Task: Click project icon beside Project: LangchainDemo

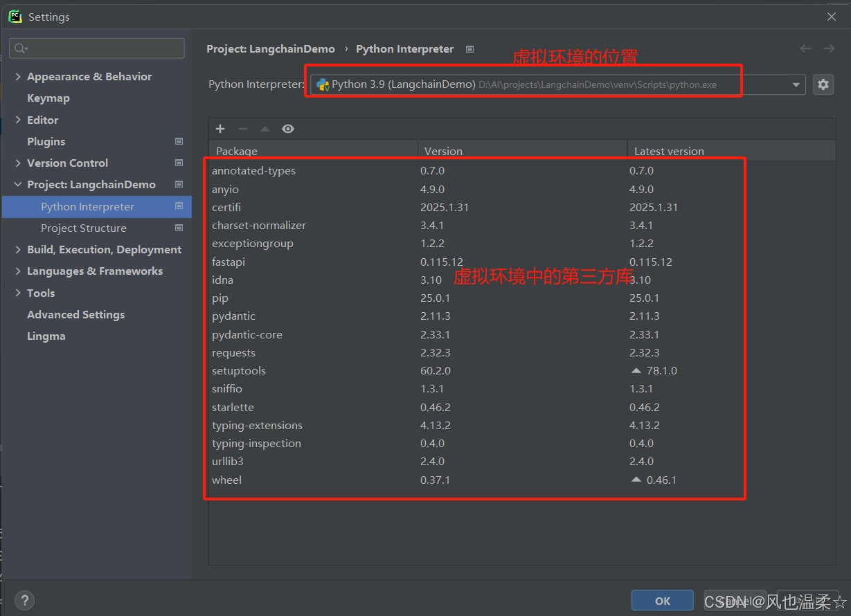Action: [x=179, y=184]
